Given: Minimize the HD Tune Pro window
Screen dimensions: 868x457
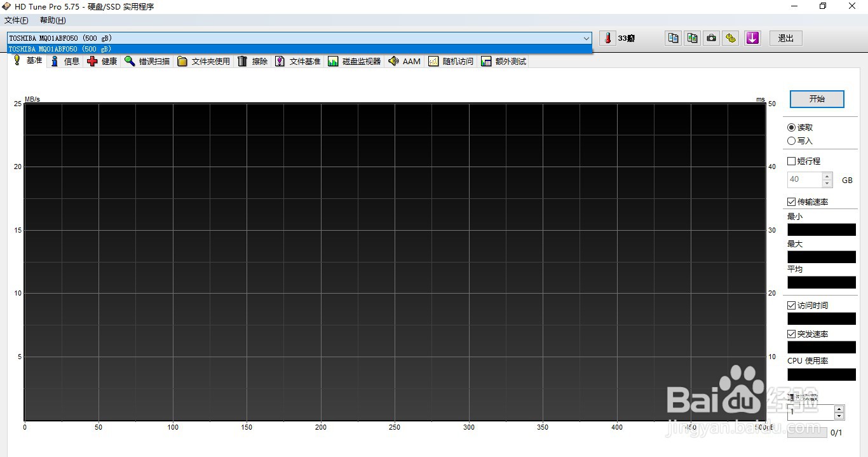Looking at the screenshot, I should click(x=794, y=6).
